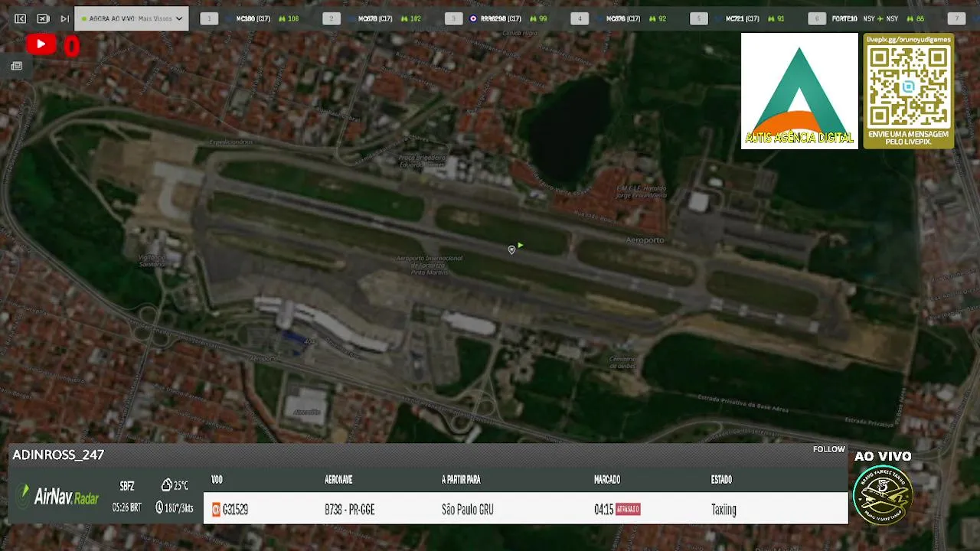
Task: Click the AirNav Radar logo
Action: coord(59,496)
